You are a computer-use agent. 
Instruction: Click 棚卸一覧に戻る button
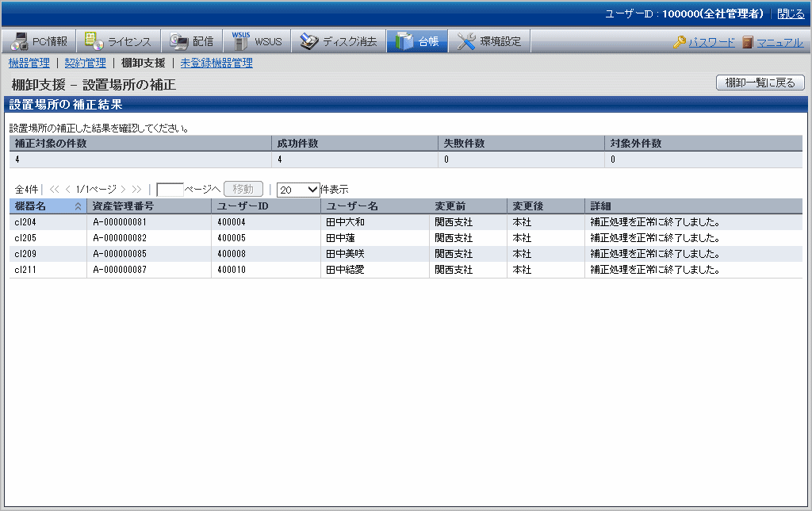[760, 83]
